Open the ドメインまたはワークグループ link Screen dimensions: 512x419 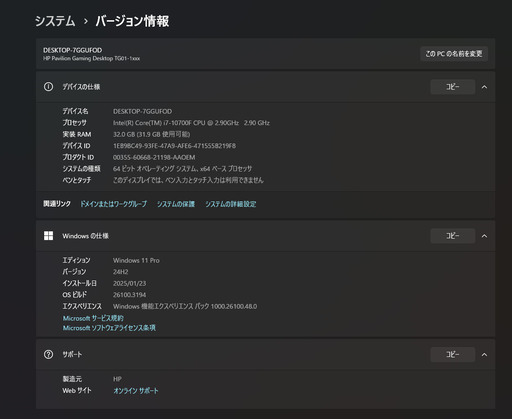(x=113, y=204)
